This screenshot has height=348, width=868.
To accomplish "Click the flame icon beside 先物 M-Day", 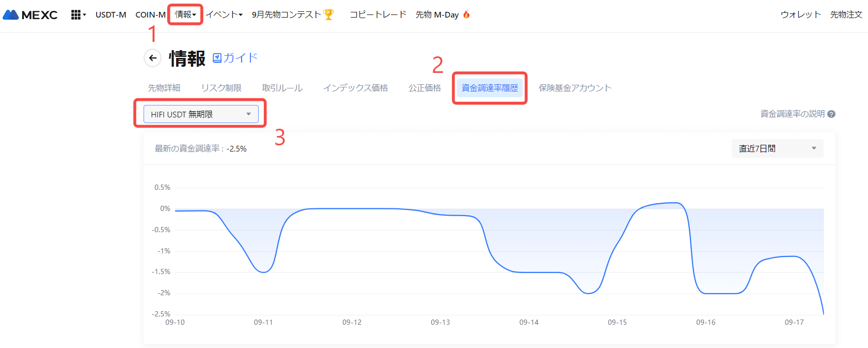I will 466,14.
